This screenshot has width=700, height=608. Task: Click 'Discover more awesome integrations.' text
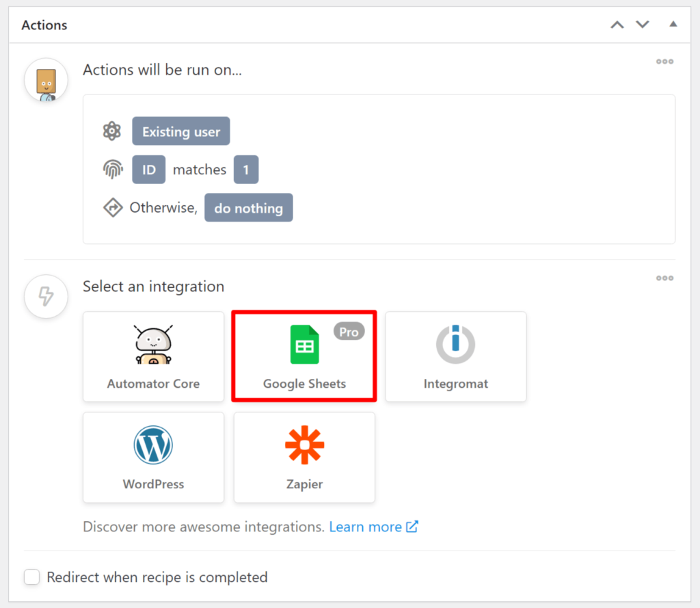204,527
